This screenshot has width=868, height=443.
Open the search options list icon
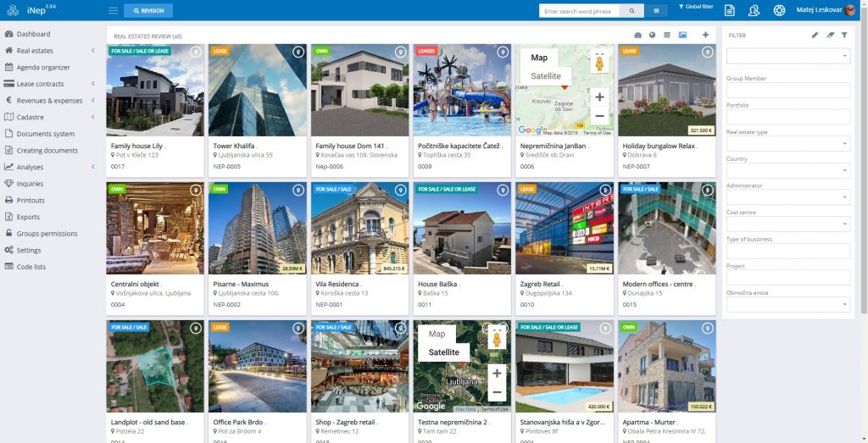[x=656, y=11]
